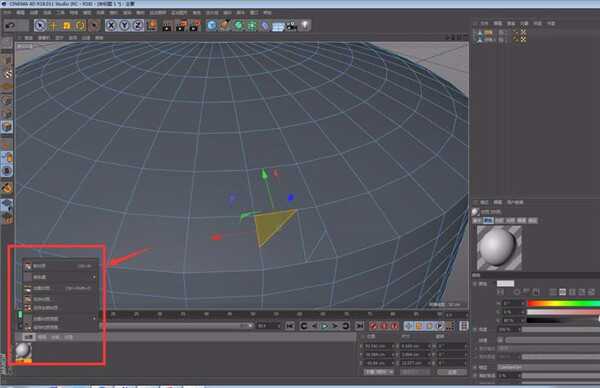600x388 pixels.
Task: Jump to end of timeline
Action: [x=359, y=326]
